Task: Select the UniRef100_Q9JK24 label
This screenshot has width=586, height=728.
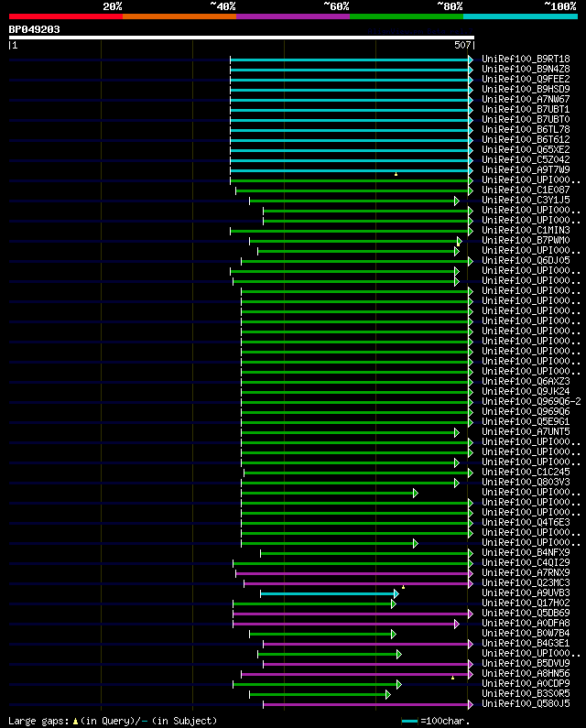Action: coord(526,391)
